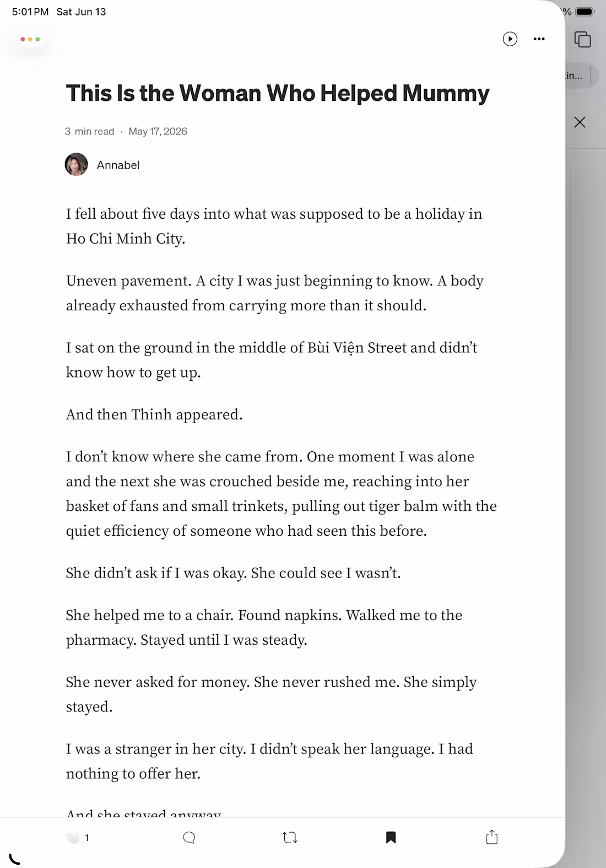Screen dimensions: 606x868
Task: Tap the May 17, 2026 publish date
Action: tap(158, 131)
